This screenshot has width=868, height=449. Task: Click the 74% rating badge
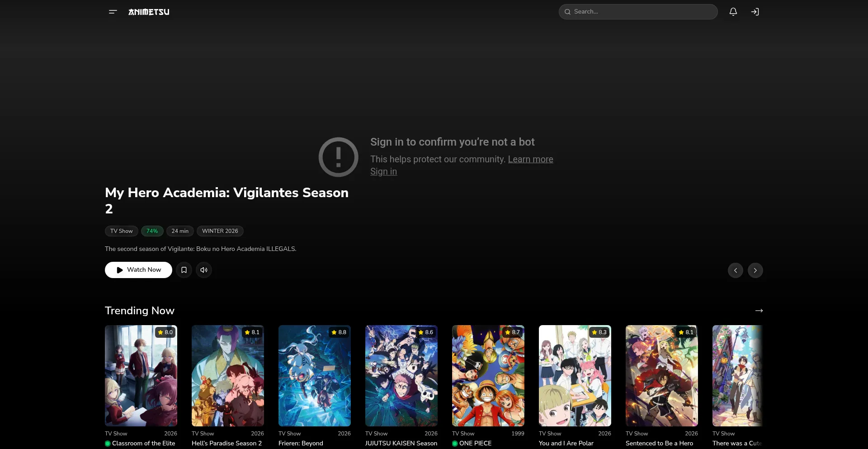coord(152,231)
